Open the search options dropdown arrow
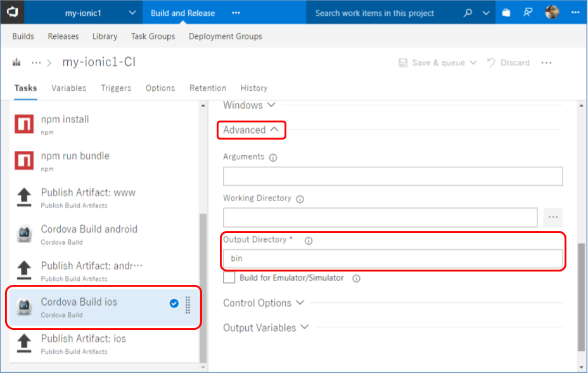This screenshot has width=588, height=373. point(486,13)
